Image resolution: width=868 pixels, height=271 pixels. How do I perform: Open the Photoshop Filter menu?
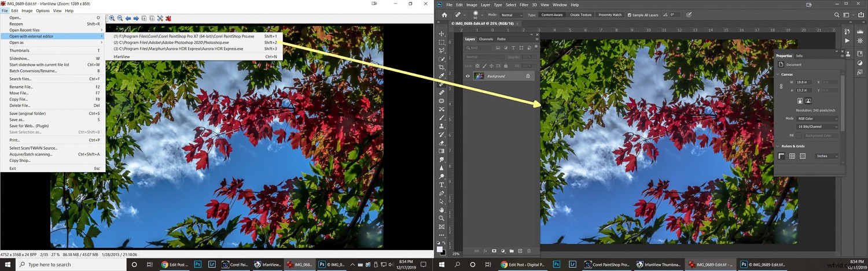click(524, 5)
